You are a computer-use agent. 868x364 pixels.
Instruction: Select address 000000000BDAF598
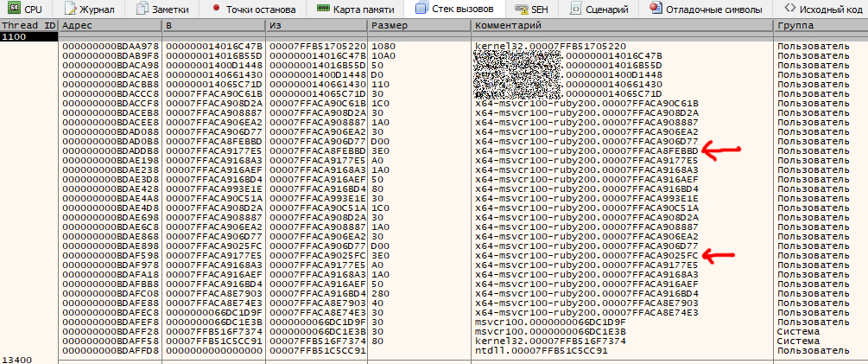point(111,255)
